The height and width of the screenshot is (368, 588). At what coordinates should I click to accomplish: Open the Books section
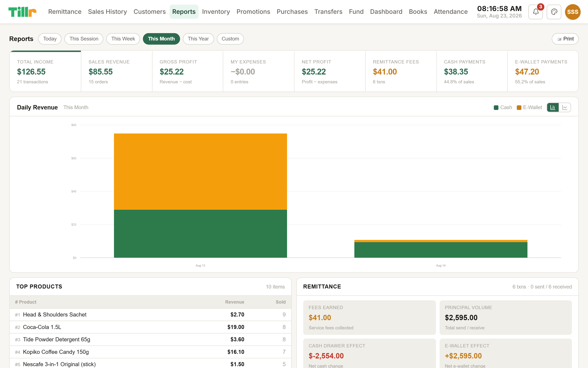pyautogui.click(x=418, y=12)
